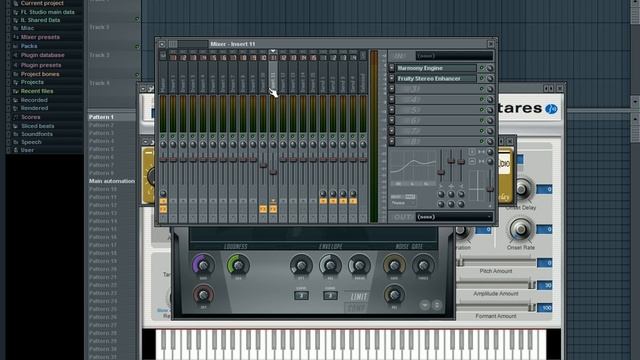This screenshot has height=360, width=640.
Task: Switch Fruity Limiter to LIMIT mode
Action: pos(359,297)
